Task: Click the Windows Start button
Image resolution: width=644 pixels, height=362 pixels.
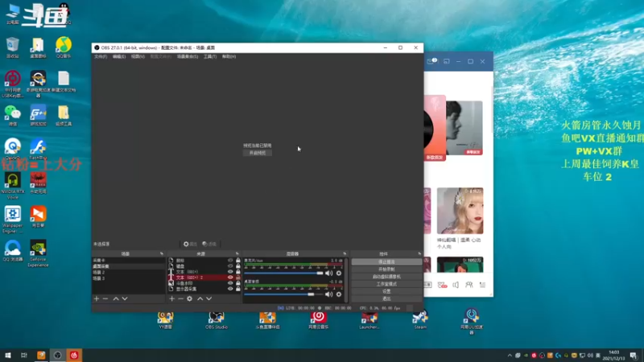Action: [8, 356]
